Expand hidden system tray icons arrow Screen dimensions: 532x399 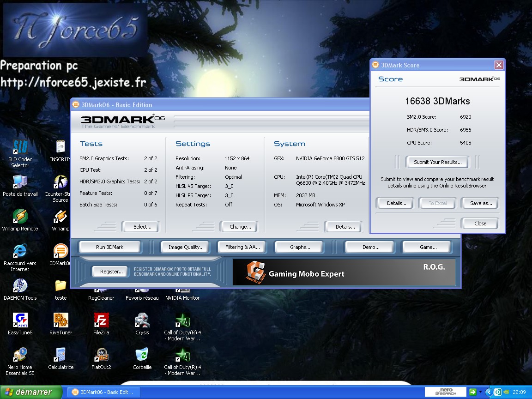point(489,392)
